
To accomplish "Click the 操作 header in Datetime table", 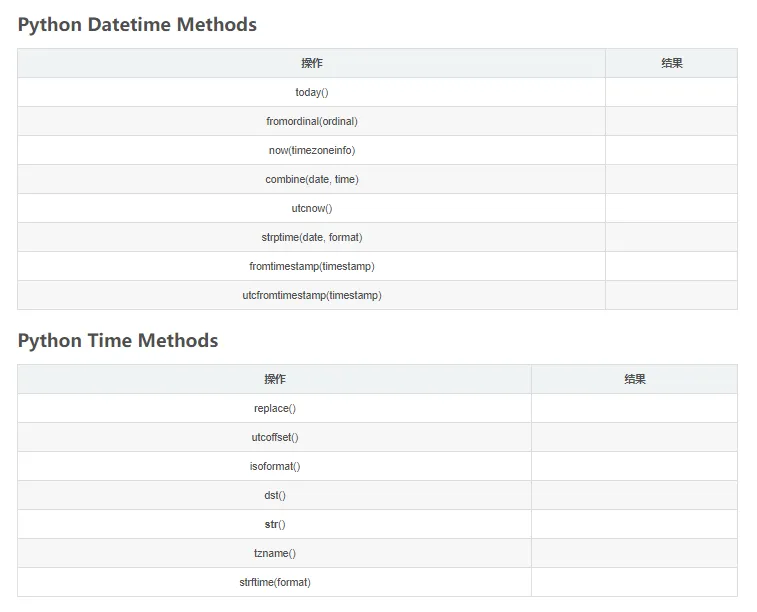I will point(312,63).
